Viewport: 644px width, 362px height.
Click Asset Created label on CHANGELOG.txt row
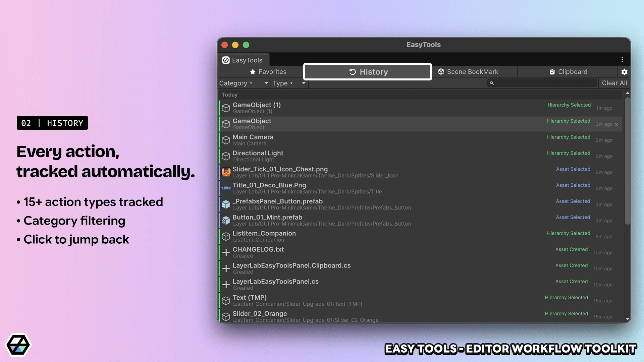pyautogui.click(x=572, y=249)
